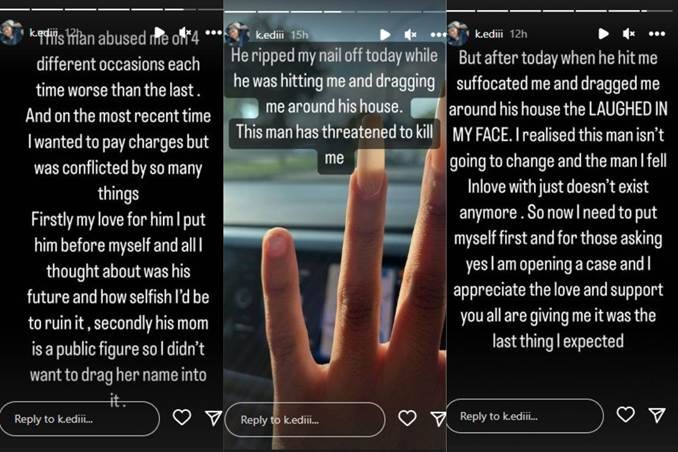Open more options on the third story

pyautogui.click(x=657, y=34)
